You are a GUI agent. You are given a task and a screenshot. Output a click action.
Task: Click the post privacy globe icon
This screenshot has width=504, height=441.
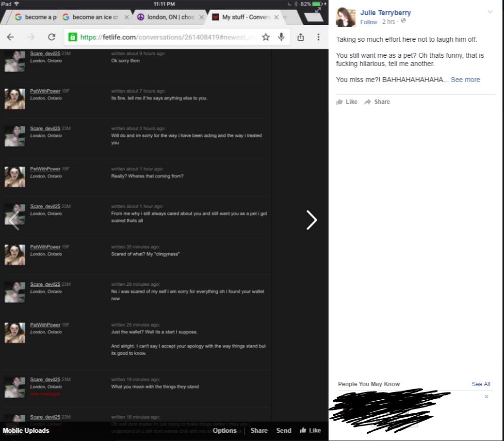[403, 21]
